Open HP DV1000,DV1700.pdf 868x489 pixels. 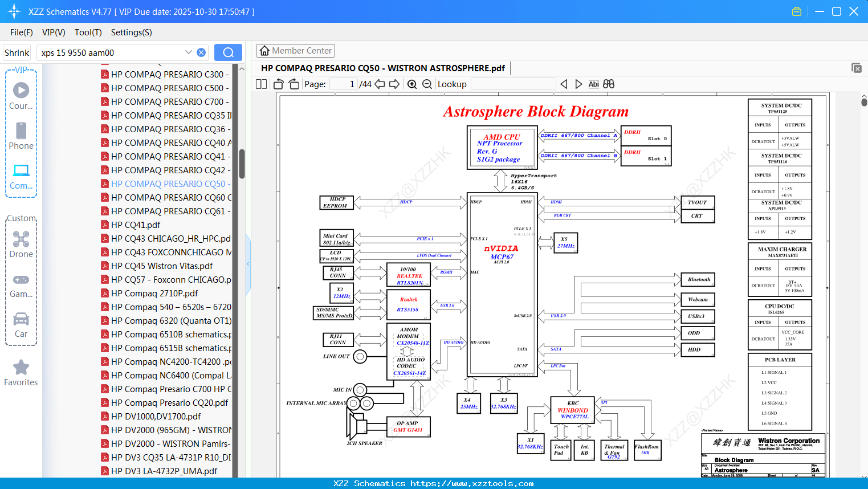[150, 416]
